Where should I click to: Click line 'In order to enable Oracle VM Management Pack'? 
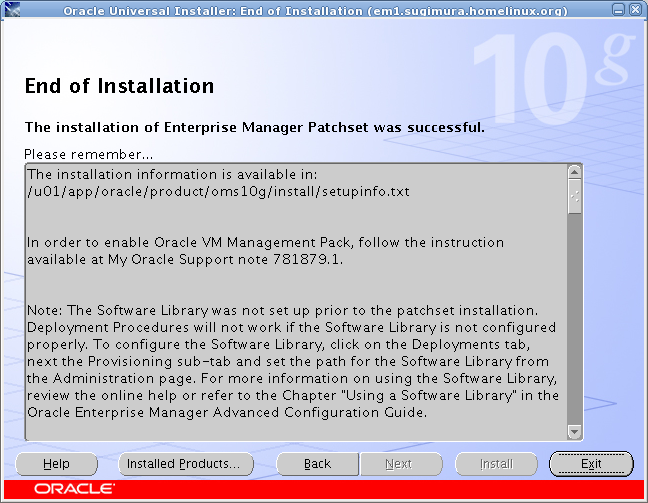pos(265,242)
